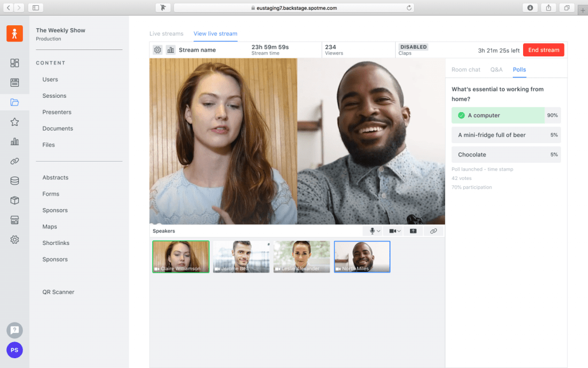
Task: Open the dashboard grid icon in left rail
Action: [x=15, y=63]
